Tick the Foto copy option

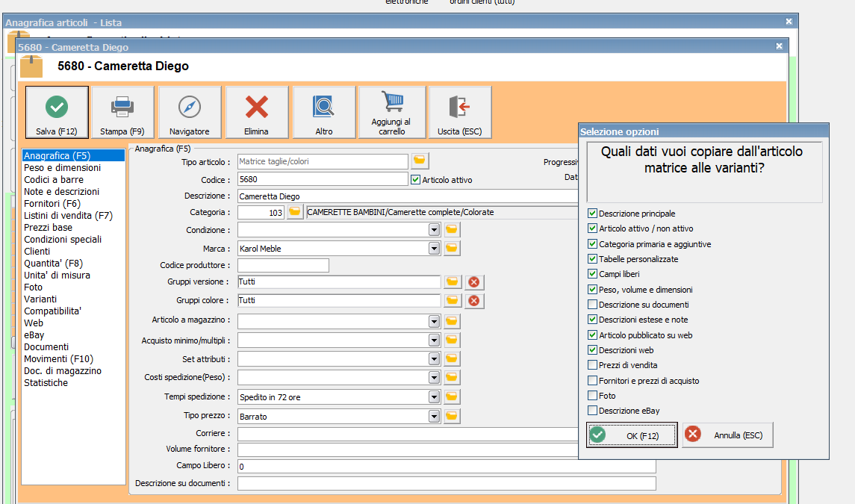(x=592, y=396)
